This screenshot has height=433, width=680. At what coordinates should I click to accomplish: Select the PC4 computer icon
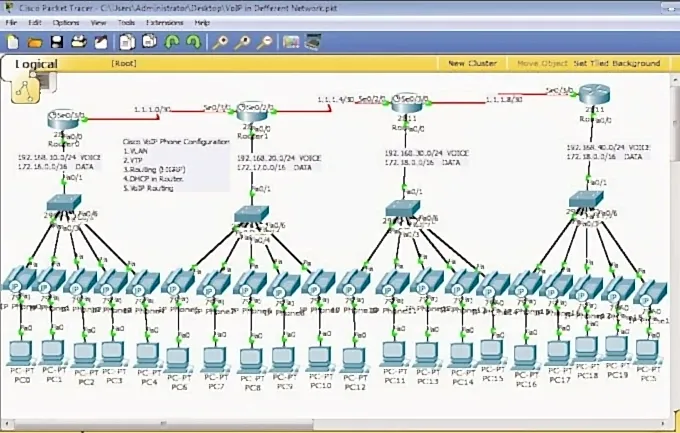point(149,355)
